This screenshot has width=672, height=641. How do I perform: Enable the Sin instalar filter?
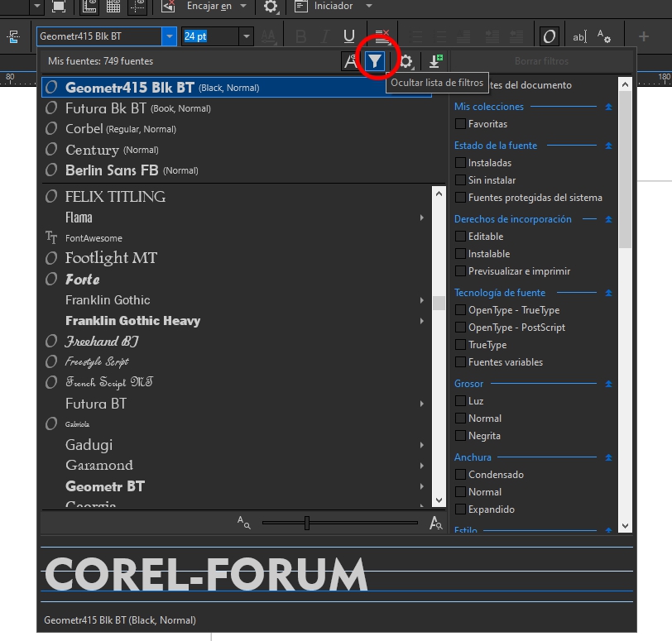tap(460, 180)
